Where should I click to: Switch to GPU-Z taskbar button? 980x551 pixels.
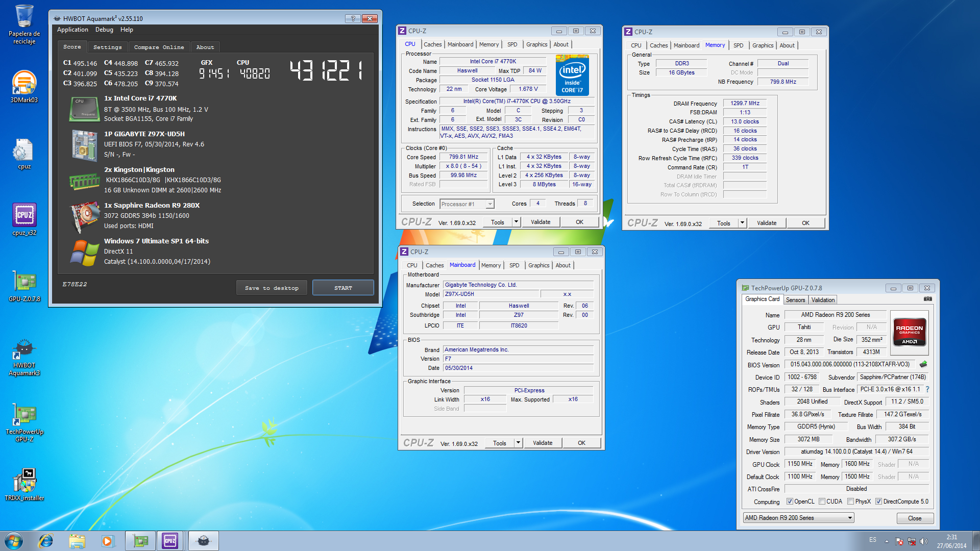140,541
